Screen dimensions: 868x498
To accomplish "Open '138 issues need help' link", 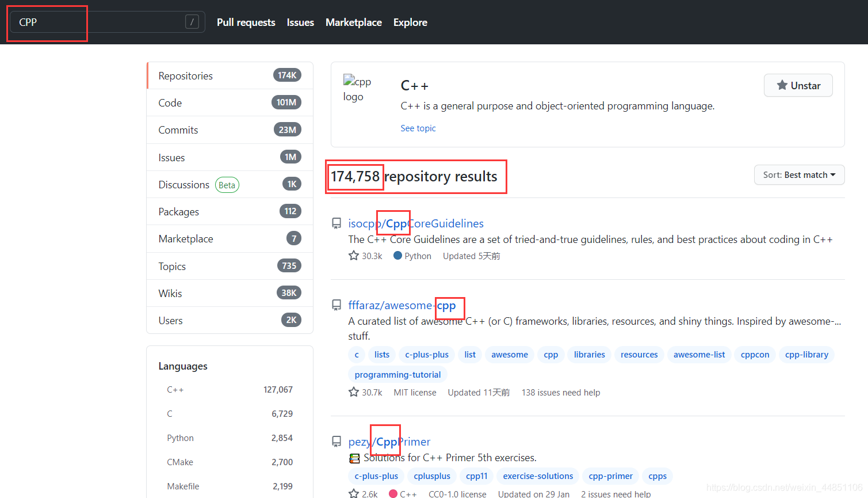I will click(x=561, y=393).
